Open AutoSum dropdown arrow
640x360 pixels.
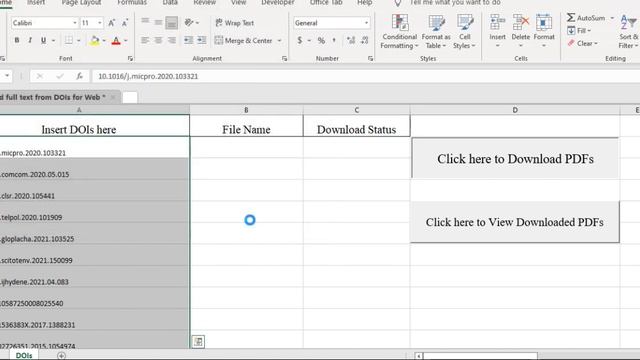click(612, 18)
